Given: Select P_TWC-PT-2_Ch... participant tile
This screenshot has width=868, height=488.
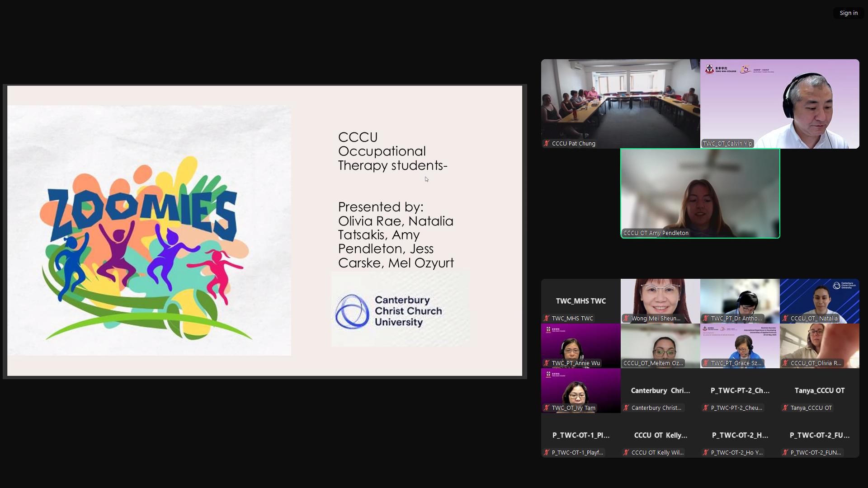Looking at the screenshot, I should coord(740,390).
